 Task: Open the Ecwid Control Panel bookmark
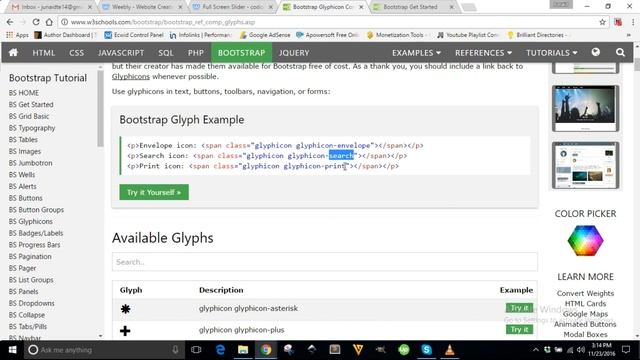point(134,35)
